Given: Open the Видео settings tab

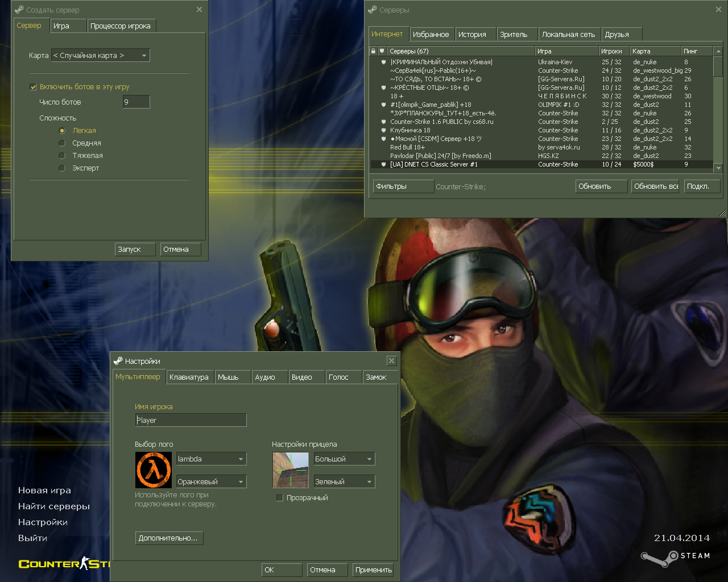Looking at the screenshot, I should pos(307,377).
